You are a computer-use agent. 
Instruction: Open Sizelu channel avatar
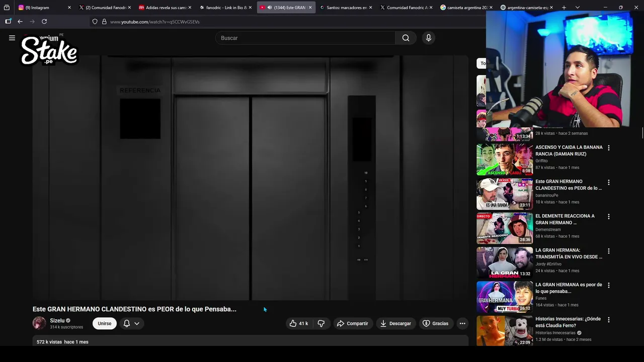pos(39,323)
